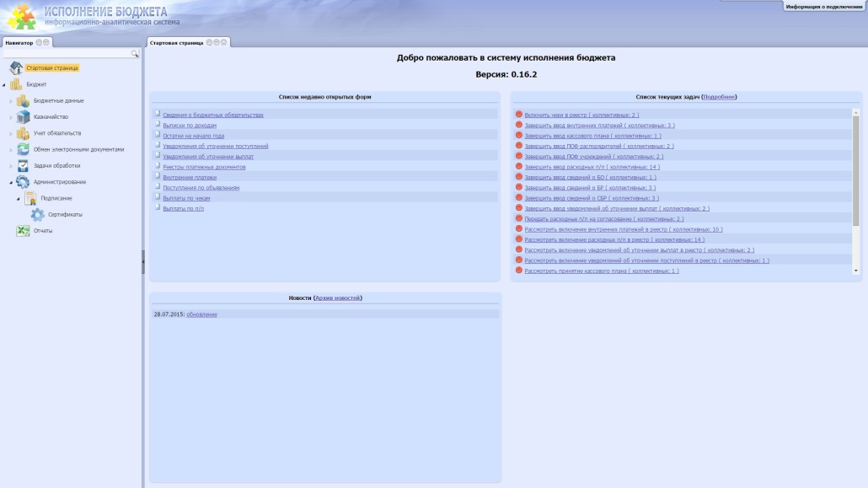Expand the Бюджетные данные node arrow
The width and height of the screenshot is (868, 488).
tap(10, 101)
